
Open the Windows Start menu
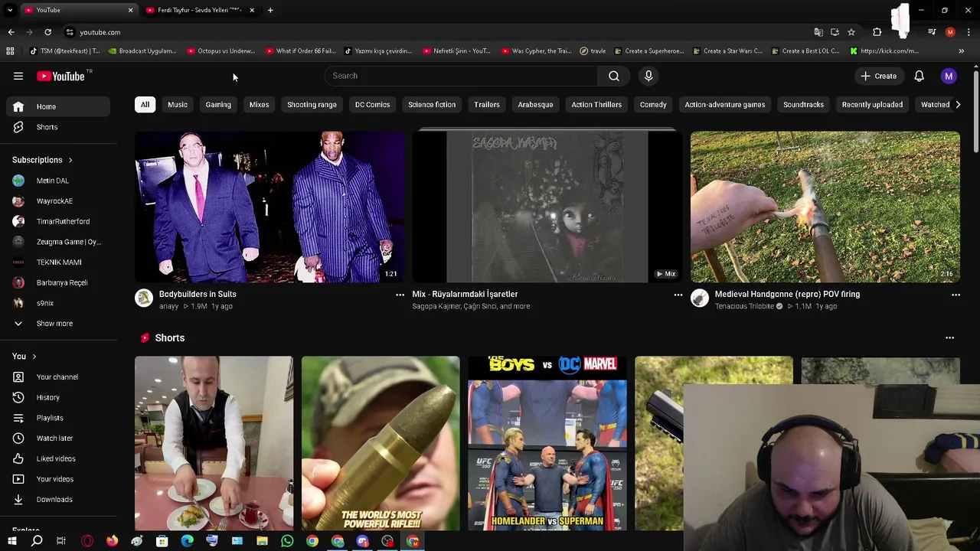(11, 541)
